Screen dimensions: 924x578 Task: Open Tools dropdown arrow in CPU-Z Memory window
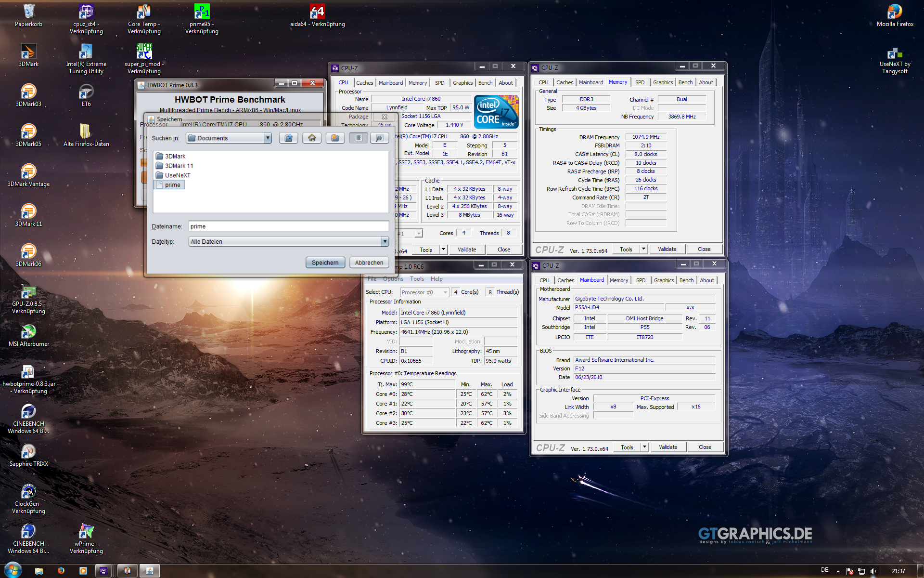point(643,249)
